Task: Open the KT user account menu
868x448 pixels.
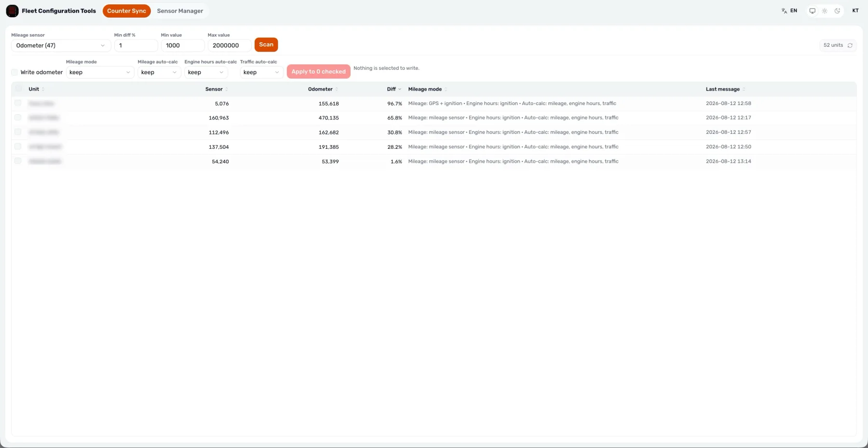Action: 855,11
